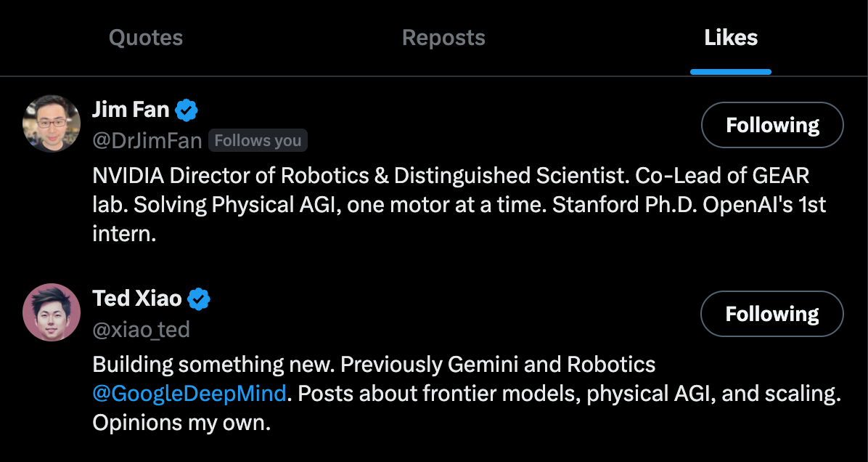Click the blue indicator under the Likes tab
Image resolution: width=868 pixels, height=462 pixels.
pyautogui.click(x=730, y=72)
